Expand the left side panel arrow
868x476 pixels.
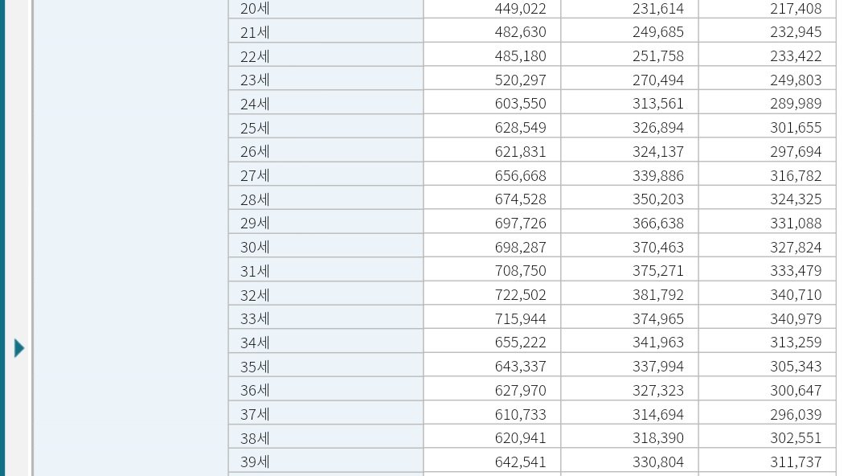19,348
